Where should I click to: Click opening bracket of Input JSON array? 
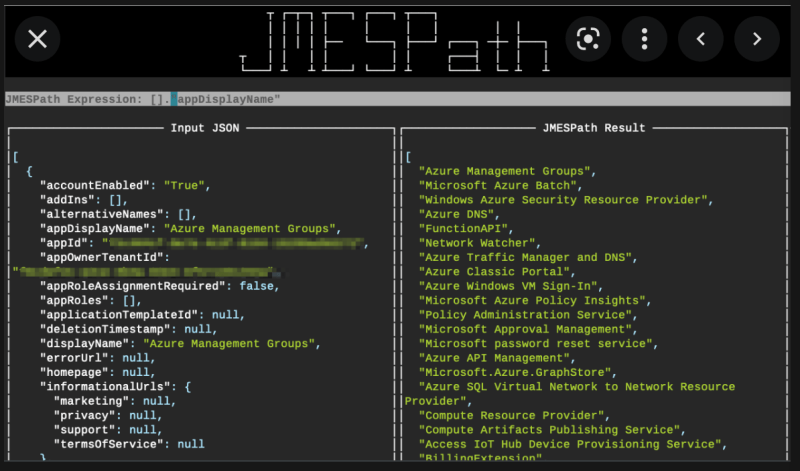point(16,157)
